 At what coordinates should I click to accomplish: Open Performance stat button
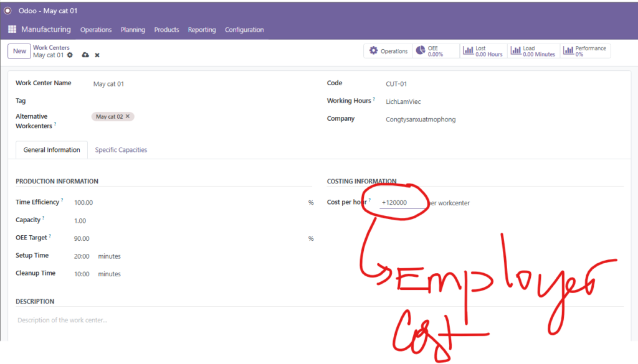(x=585, y=51)
